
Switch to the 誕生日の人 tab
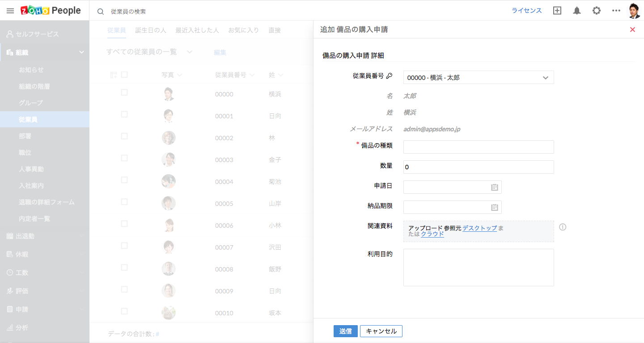pyautogui.click(x=151, y=30)
